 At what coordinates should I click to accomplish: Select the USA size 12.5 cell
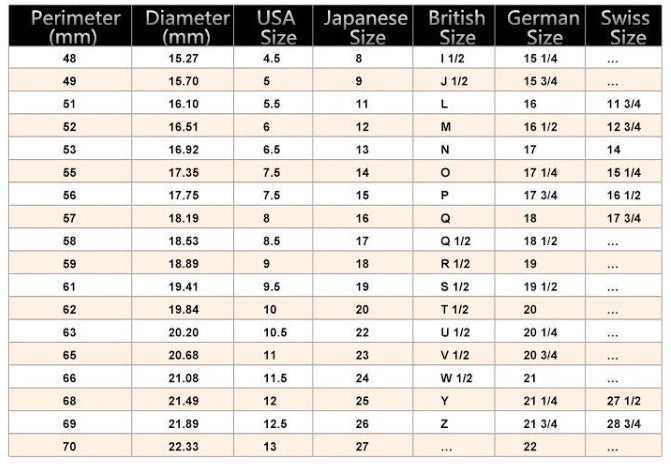click(x=273, y=422)
